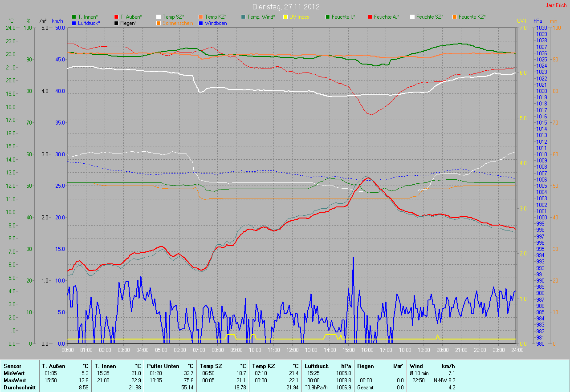This screenshot has width=570, height=392.
Task: Toggle the Temp KZ legend label
Action: [216, 17]
